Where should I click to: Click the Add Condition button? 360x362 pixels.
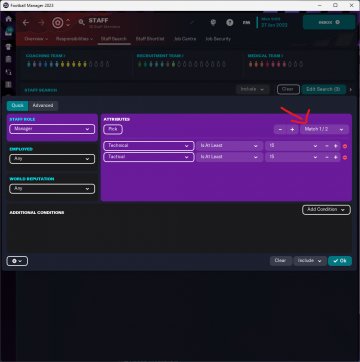(326, 210)
